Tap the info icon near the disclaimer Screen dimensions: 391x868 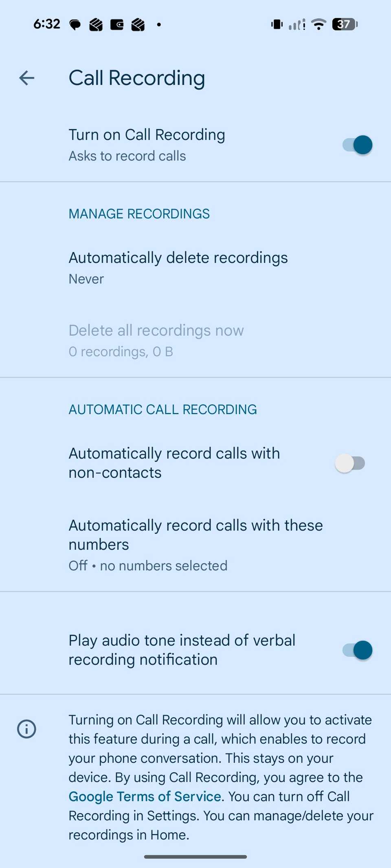26,729
